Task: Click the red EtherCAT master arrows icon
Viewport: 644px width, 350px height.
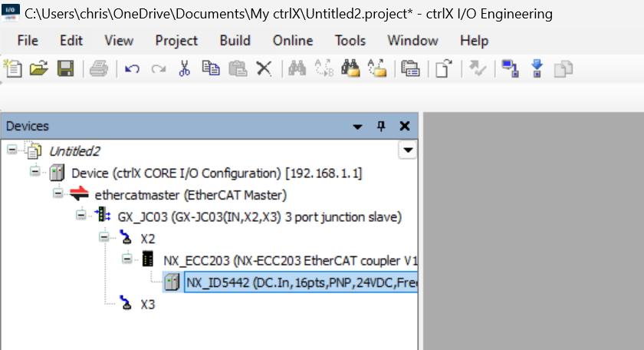Action: (79, 193)
